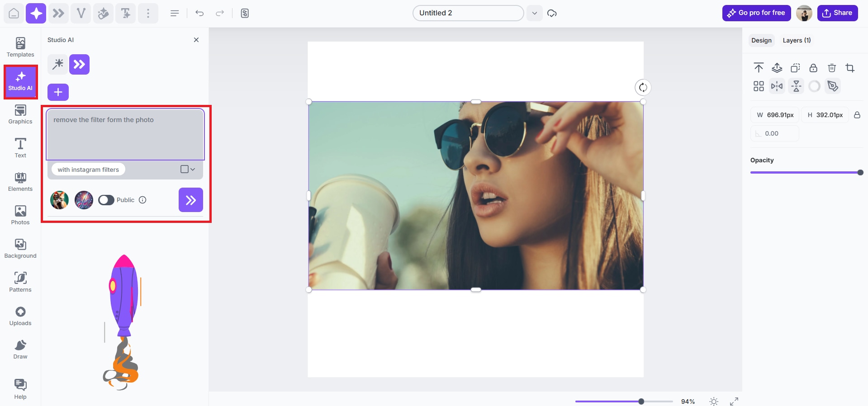The height and width of the screenshot is (406, 868).
Task: Click the prompt text area
Action: click(x=125, y=135)
